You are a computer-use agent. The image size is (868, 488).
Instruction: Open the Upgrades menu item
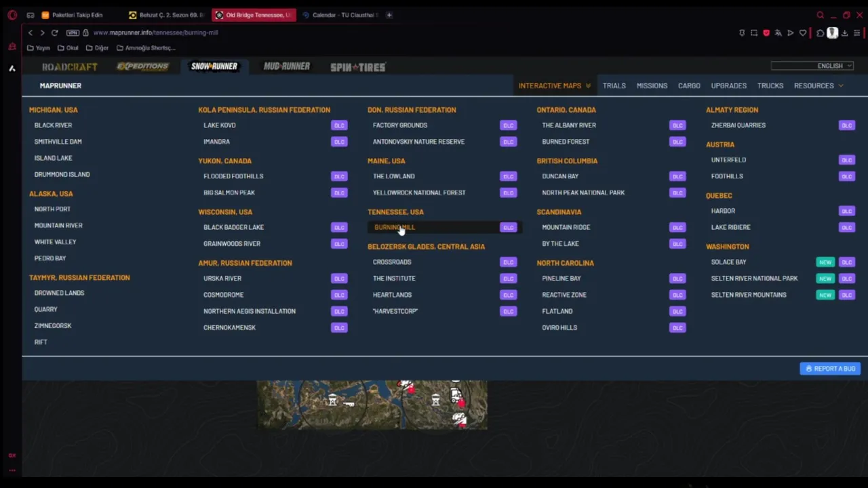(729, 86)
